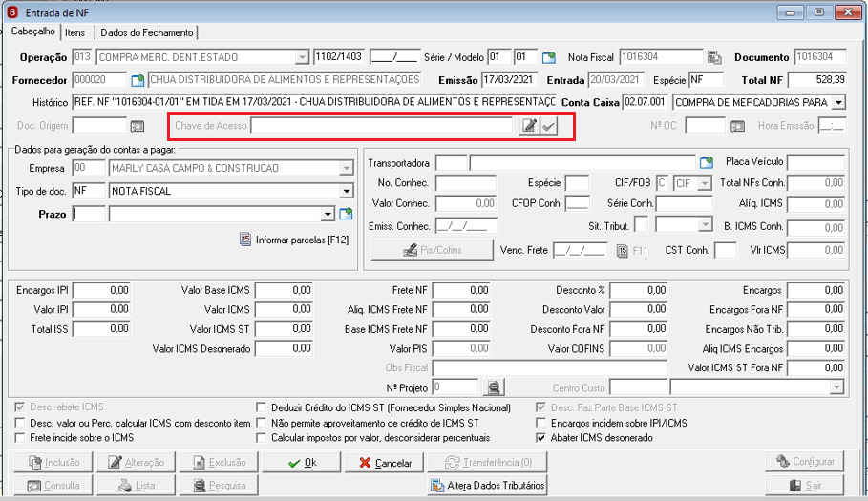Click the Emissão date field
Image resolution: width=868 pixels, height=501 pixels.
click(508, 79)
